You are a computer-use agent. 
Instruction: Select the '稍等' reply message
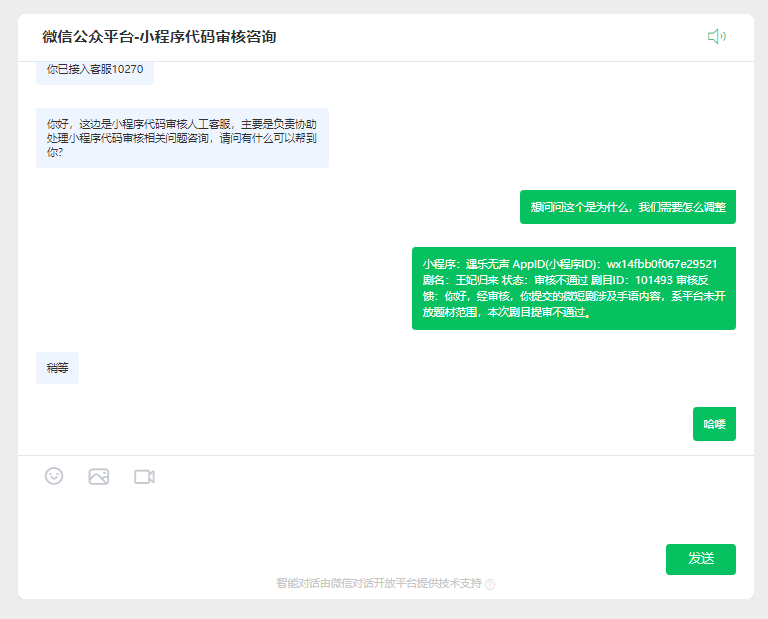point(57,368)
